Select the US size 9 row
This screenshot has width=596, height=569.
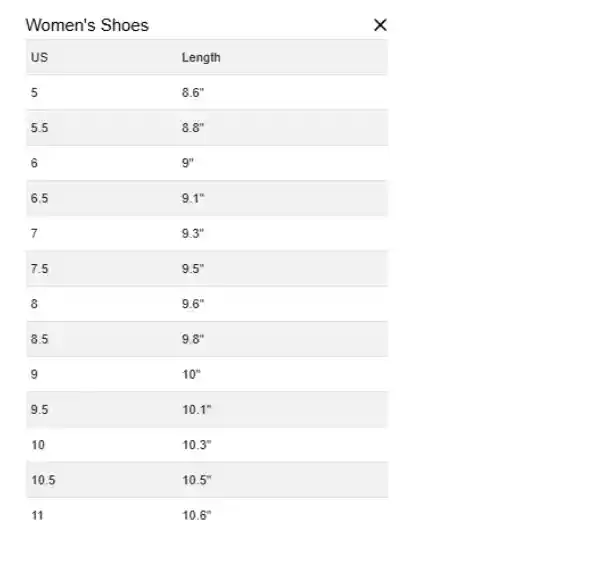point(207,374)
